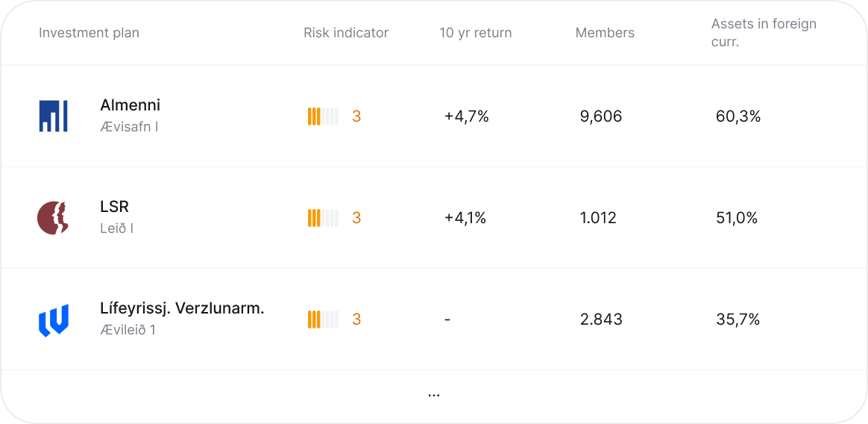This screenshot has height=424, width=868.
Task: Select the Ævileið 1 plan subtitle
Action: pos(128,330)
